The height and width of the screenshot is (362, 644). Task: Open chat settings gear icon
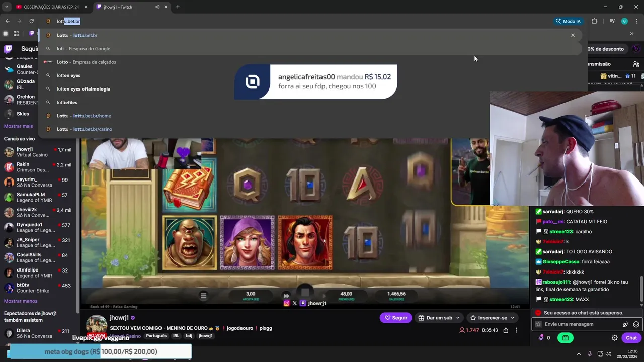tap(614, 338)
